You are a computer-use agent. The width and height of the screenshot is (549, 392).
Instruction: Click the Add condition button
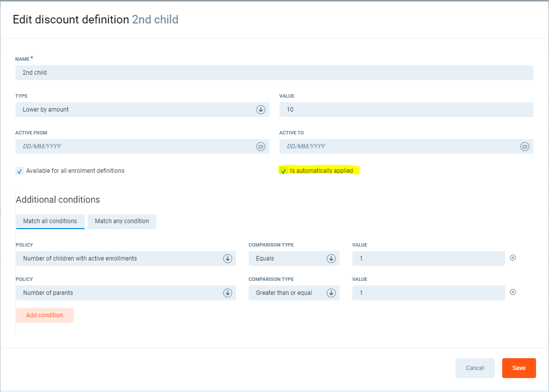click(45, 315)
